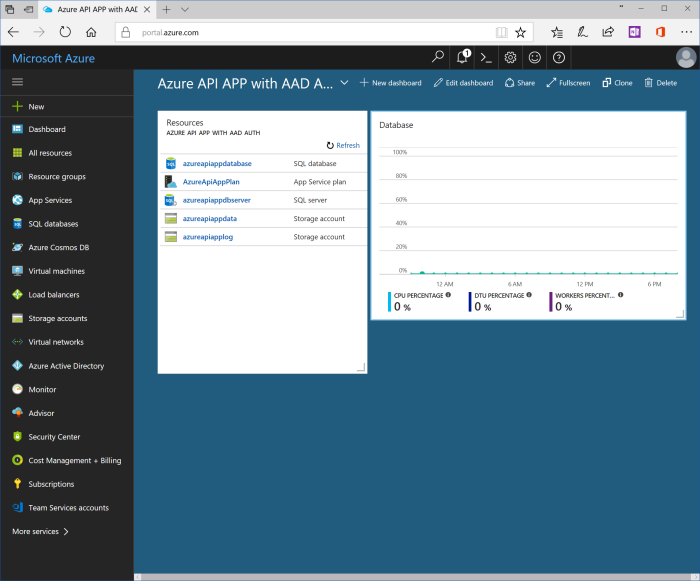Image resolution: width=700 pixels, height=581 pixels.
Task: Open the browser more options ellipsis
Action: coord(687,32)
